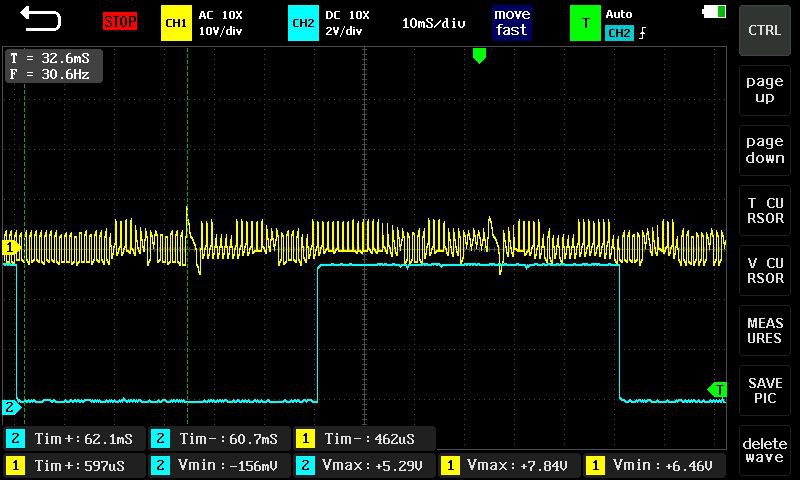Tap the back arrow icon
The image size is (800, 480).
(40, 20)
